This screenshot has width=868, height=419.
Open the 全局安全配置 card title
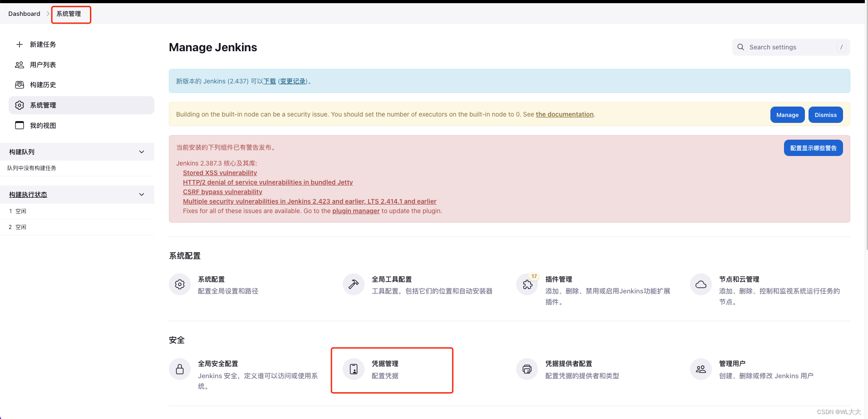click(x=218, y=364)
